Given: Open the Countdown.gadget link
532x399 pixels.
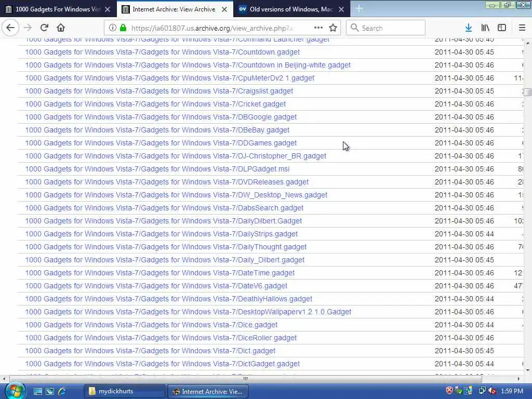Looking at the screenshot, I should pos(162,52).
